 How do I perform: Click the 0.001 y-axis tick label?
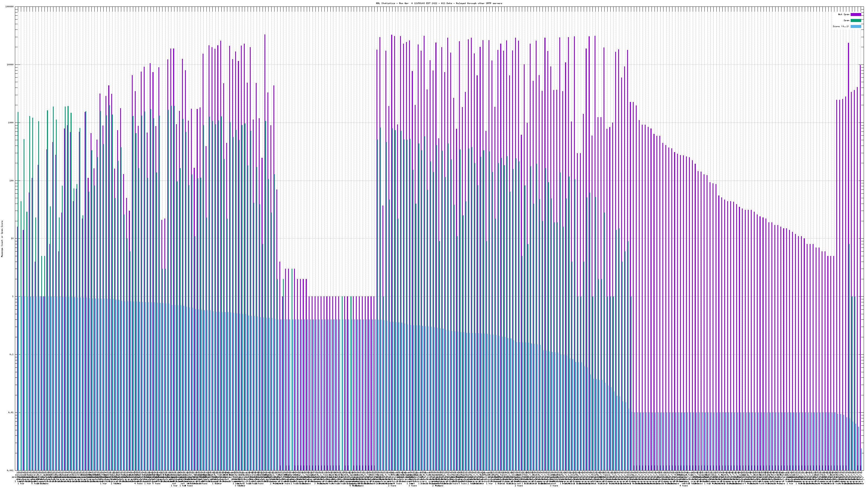[x=11, y=470]
